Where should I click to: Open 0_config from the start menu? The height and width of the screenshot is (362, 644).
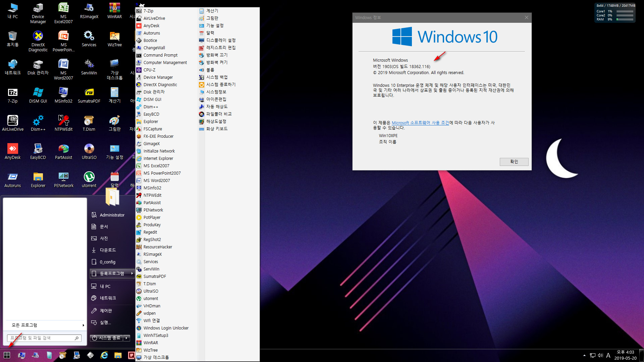[x=112, y=262]
